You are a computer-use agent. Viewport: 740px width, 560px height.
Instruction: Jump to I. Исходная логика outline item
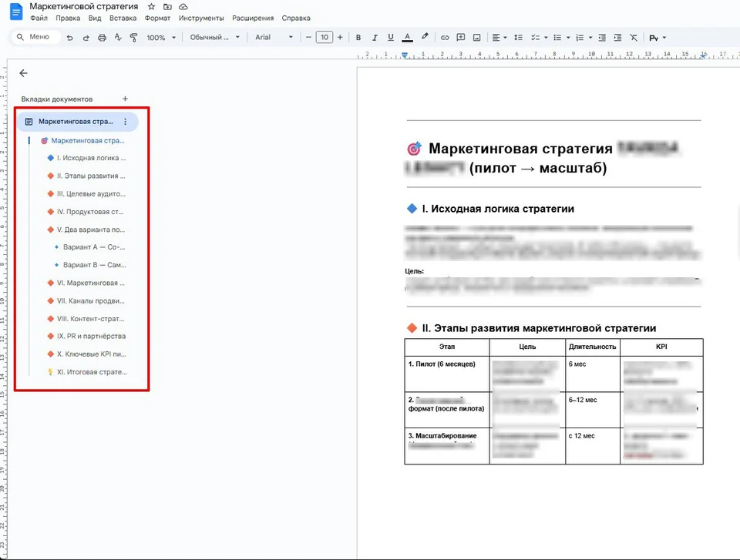[86, 158]
